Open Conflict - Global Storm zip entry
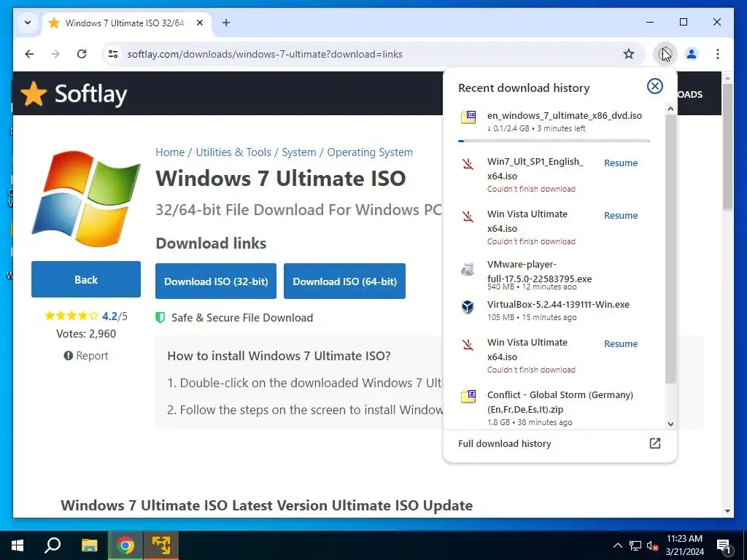747x560 pixels. [x=555, y=408]
